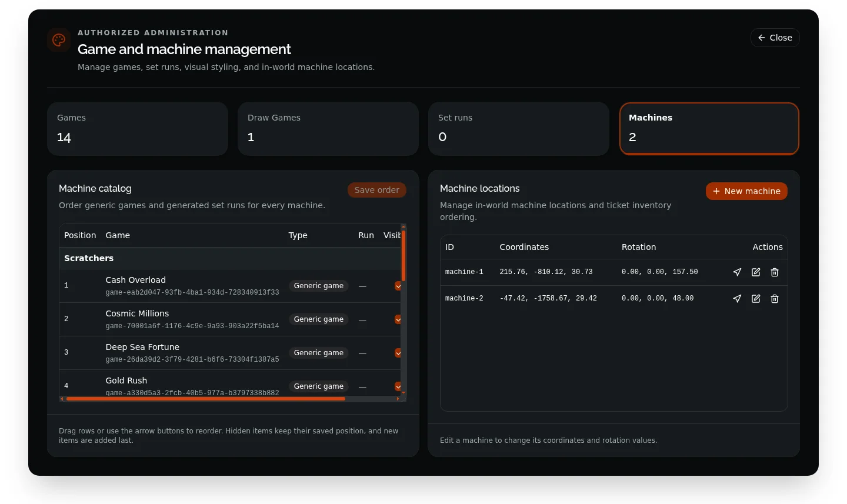This screenshot has width=847, height=504.
Task: Click coordinates -47.42, -1758.67, 29.42
Action: (548, 299)
